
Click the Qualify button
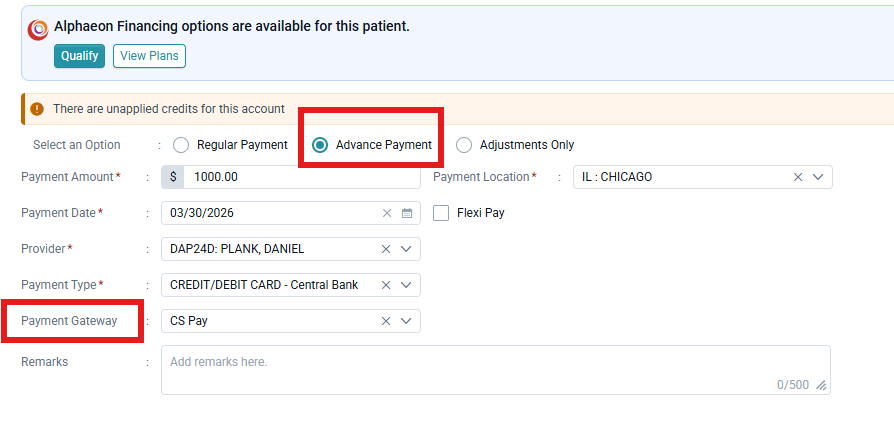tap(80, 56)
